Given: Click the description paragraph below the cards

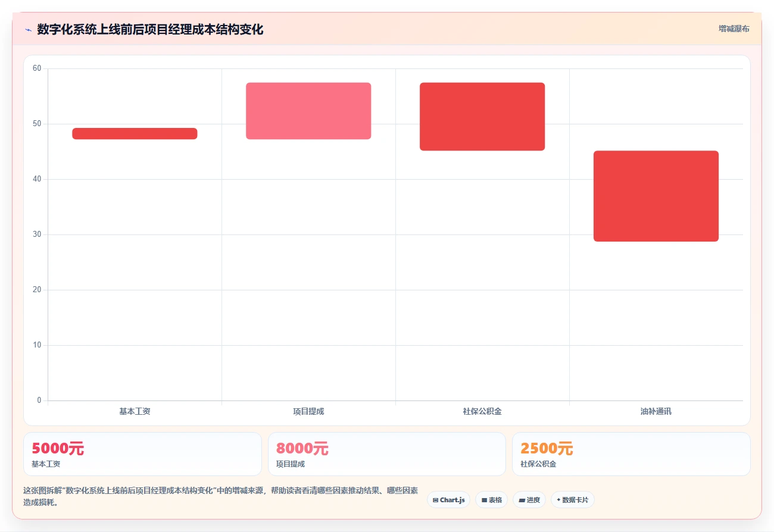Looking at the screenshot, I should (x=220, y=496).
